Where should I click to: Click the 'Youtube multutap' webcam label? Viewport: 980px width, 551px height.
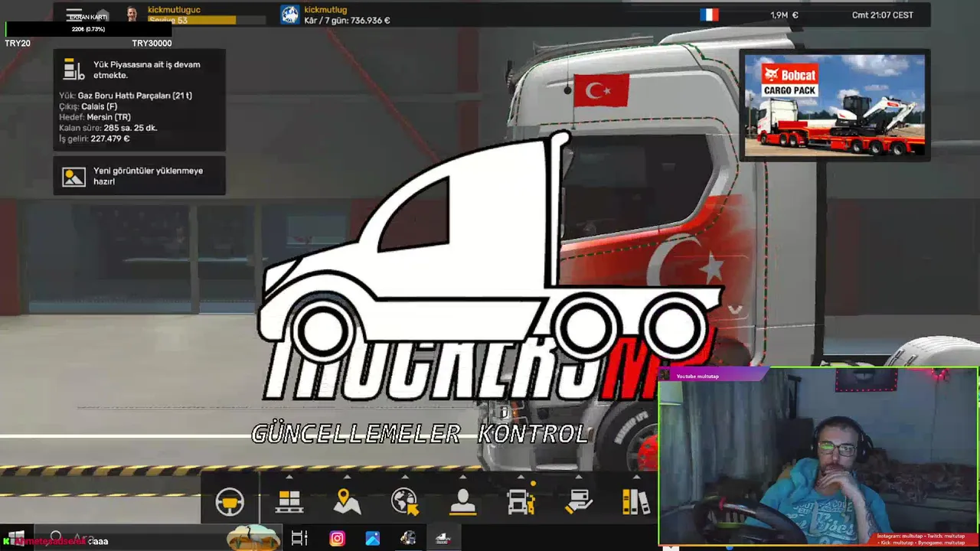point(697,376)
